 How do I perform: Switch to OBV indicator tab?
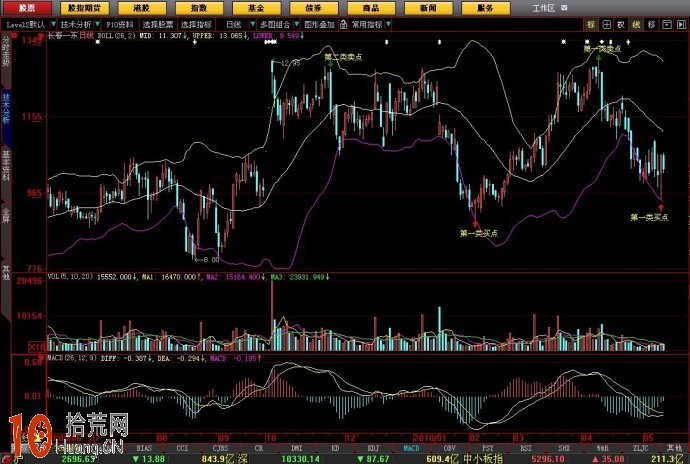click(x=449, y=448)
